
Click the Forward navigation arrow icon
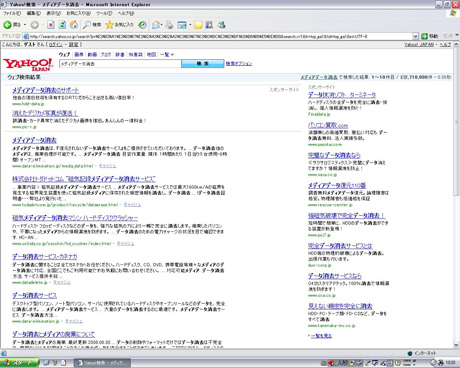pyautogui.click(x=34, y=25)
